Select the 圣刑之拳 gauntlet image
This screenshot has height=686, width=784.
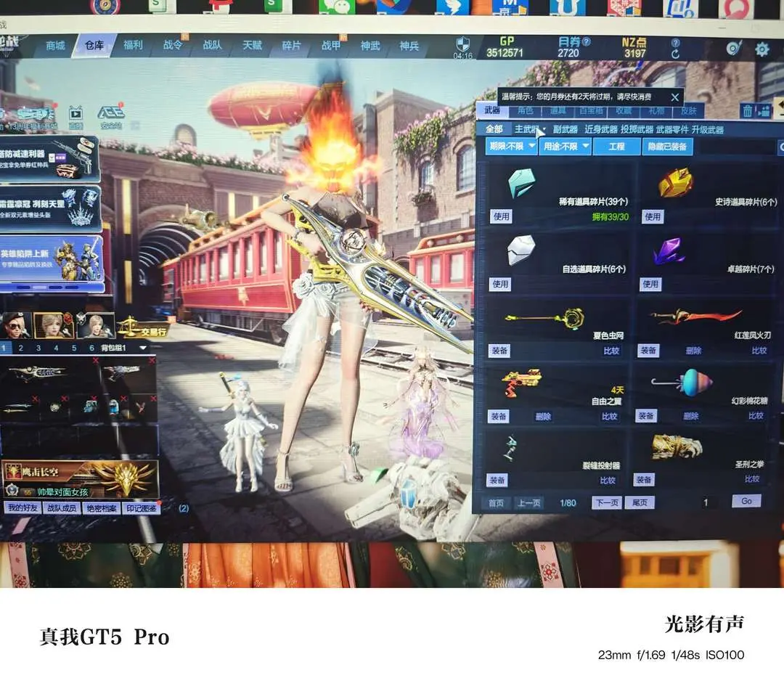677,446
